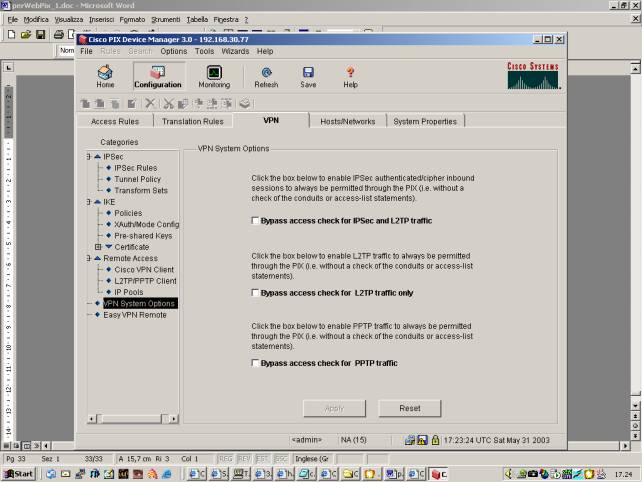
Task: Open the PDM File menu
Action: [86, 51]
